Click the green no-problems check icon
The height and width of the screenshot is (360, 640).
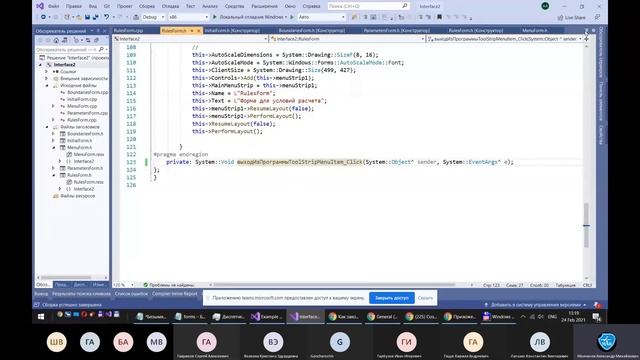pyautogui.click(x=145, y=285)
